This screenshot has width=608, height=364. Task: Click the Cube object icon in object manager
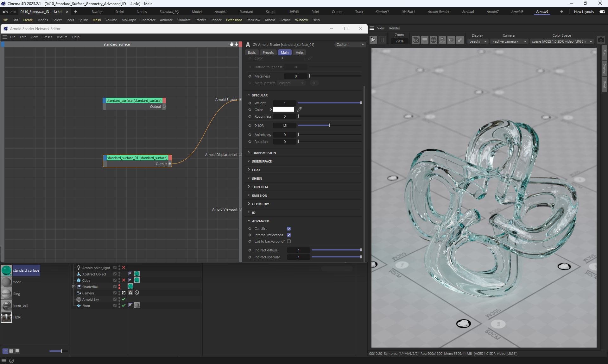(79, 281)
